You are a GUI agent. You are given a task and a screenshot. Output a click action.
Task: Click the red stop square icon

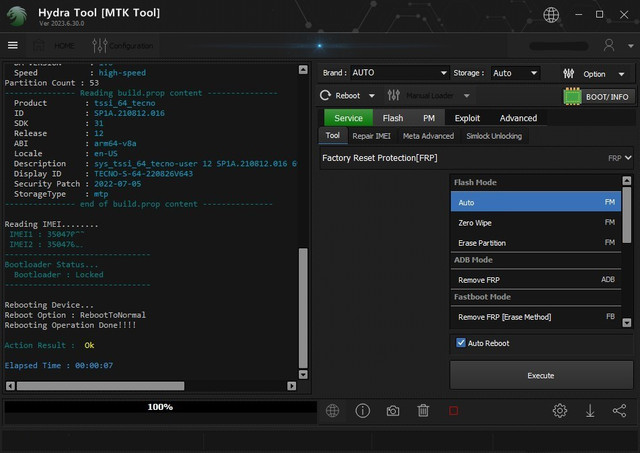click(453, 411)
